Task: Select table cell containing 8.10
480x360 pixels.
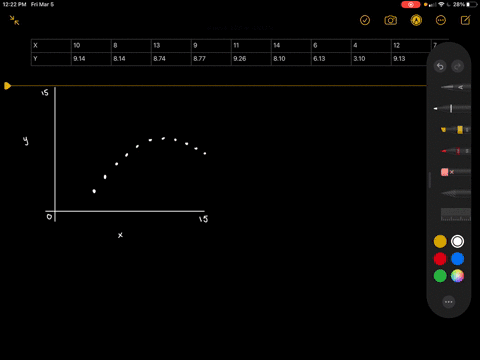Action: 291,59
